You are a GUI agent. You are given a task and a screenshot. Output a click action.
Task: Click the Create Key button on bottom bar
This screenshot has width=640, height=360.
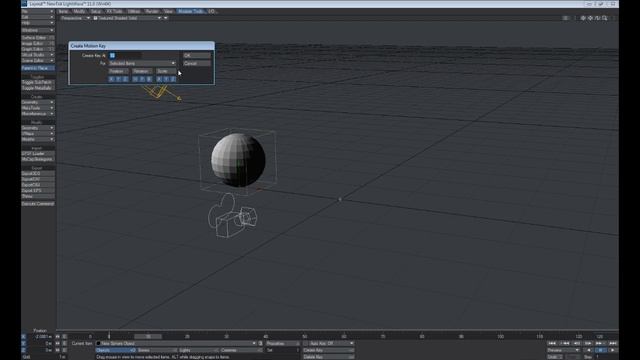coord(329,350)
